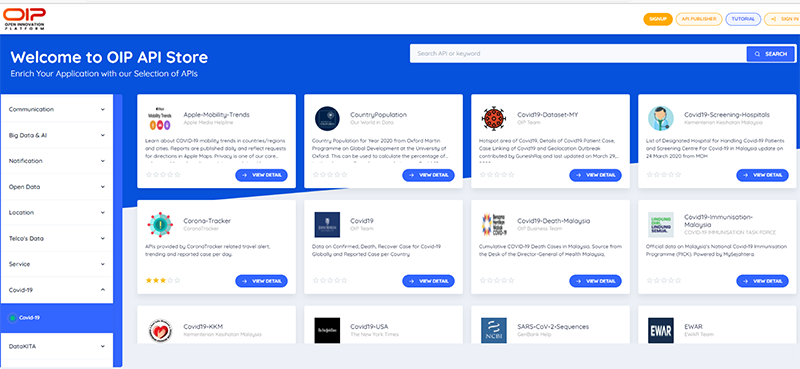Focus the Search API or keyword field
Image resolution: width=800 pixels, height=369 pixels.
click(579, 54)
